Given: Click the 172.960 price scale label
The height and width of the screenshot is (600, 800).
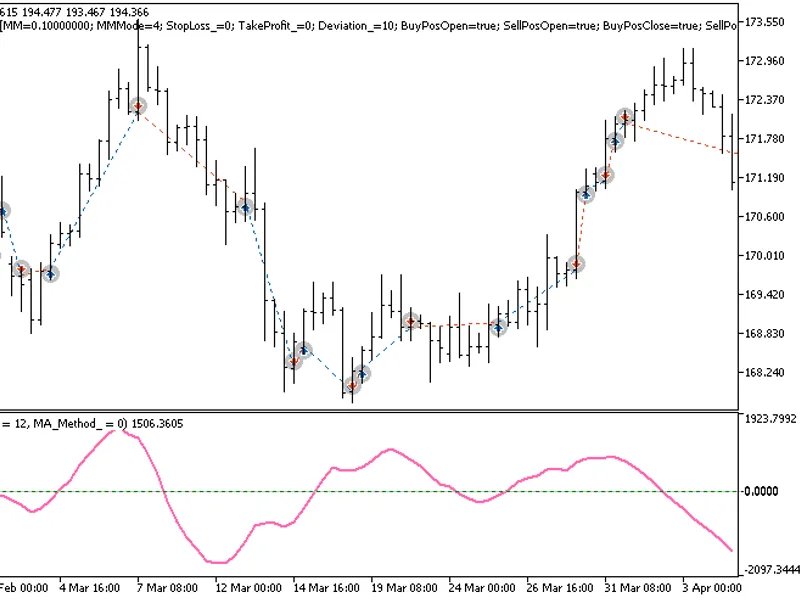Looking at the screenshot, I should point(764,61).
